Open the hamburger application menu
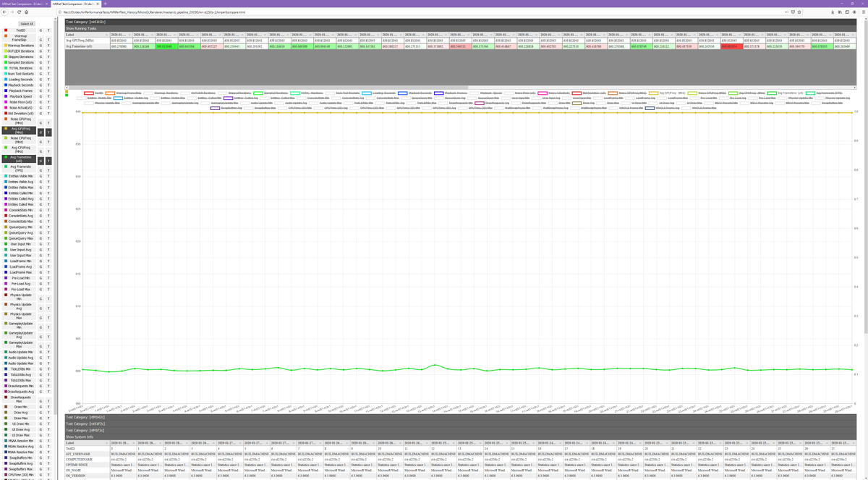Viewport: 868px width, 480px height. pyautogui.click(x=864, y=12)
